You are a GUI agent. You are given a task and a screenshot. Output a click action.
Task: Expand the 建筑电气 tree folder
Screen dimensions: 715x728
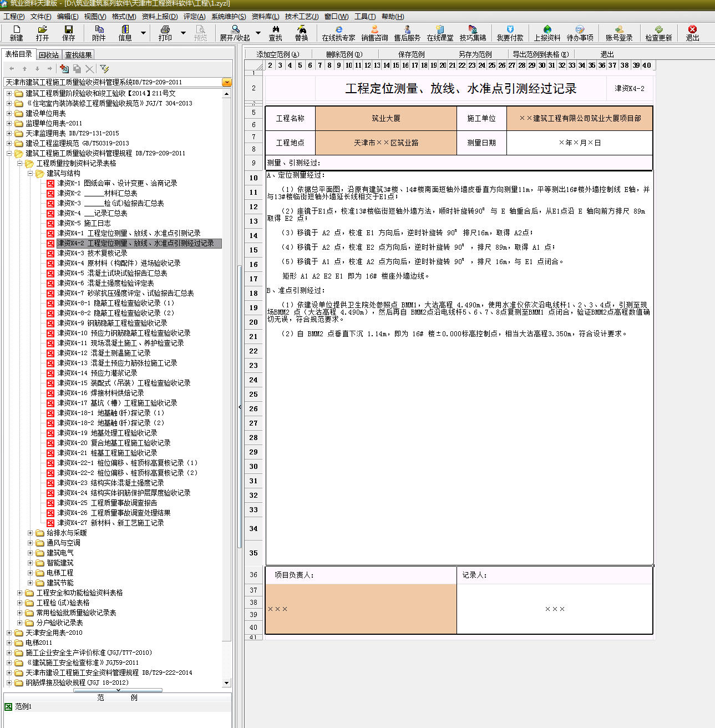pos(31,553)
